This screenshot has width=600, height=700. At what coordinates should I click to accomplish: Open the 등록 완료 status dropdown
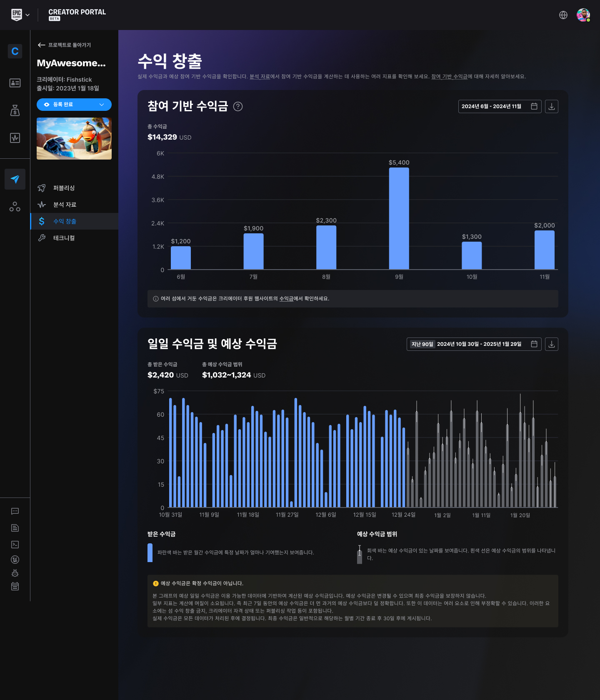pyautogui.click(x=74, y=105)
